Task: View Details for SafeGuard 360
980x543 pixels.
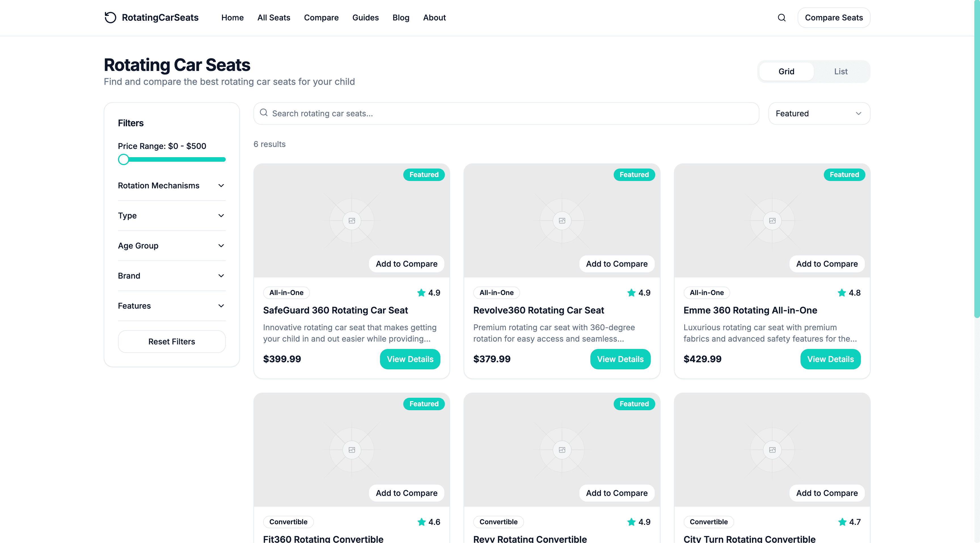Action: pos(410,359)
